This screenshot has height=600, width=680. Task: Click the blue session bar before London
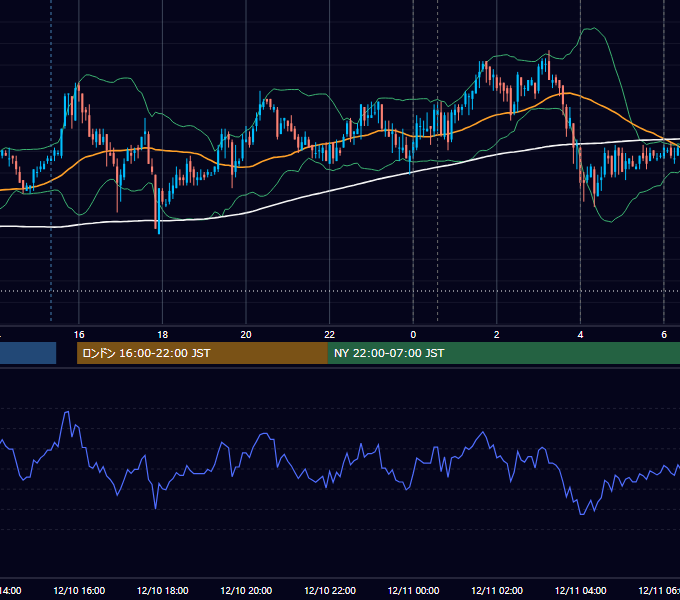[x=28, y=353]
